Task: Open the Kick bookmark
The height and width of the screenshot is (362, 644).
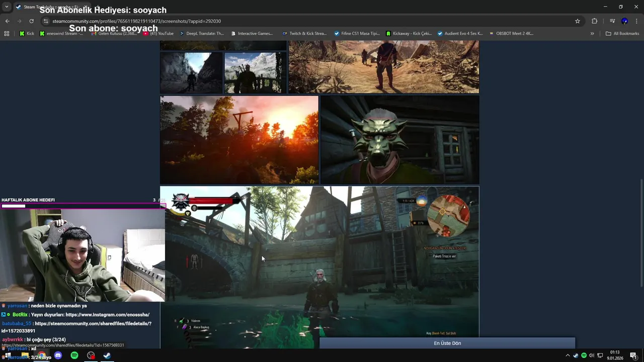Action: point(27,34)
